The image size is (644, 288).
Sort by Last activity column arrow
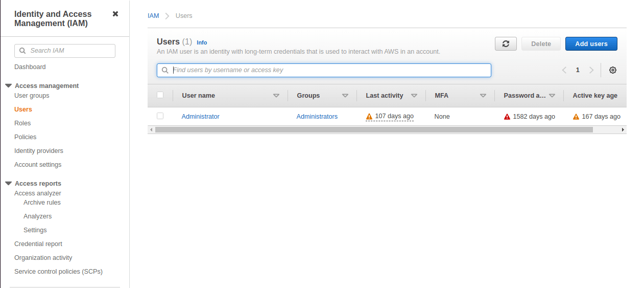coord(414,96)
